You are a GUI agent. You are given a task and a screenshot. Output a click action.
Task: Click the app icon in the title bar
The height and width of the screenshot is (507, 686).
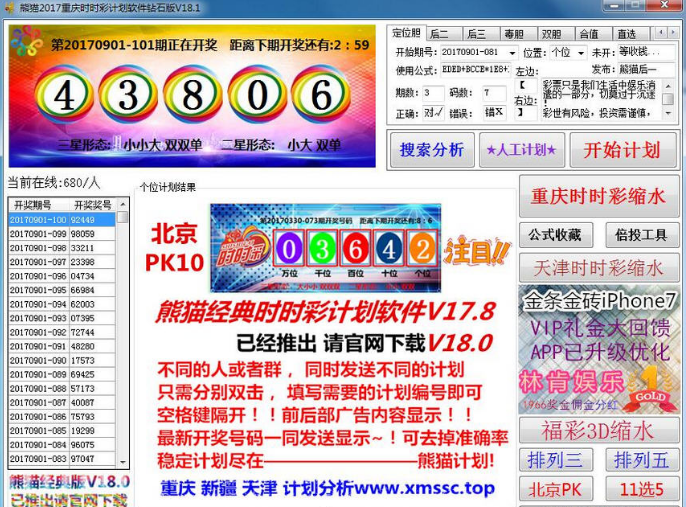(x=9, y=7)
